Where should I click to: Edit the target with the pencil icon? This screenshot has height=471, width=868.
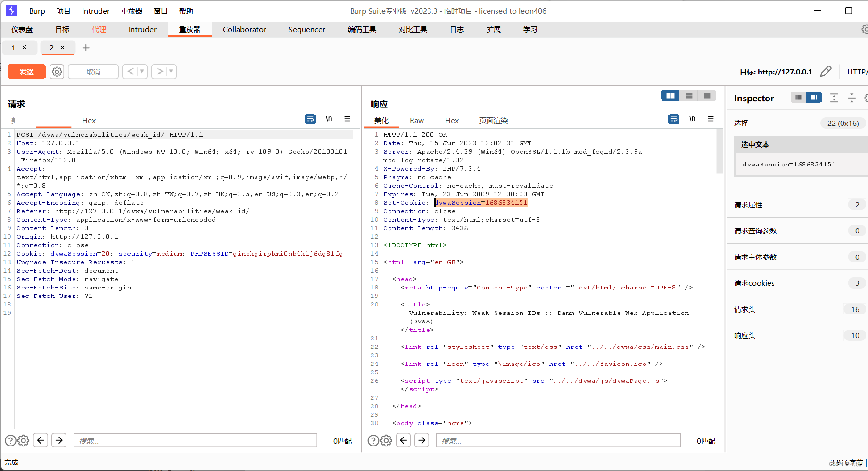[x=826, y=72]
